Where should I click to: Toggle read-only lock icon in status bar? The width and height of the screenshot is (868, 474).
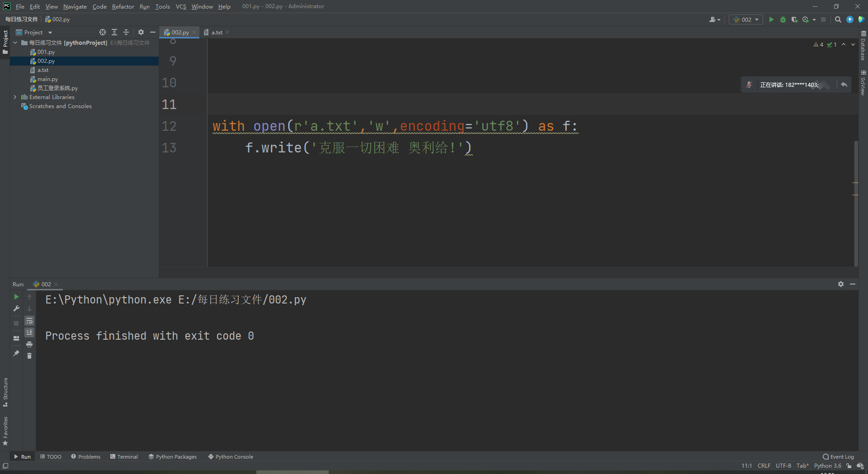pyautogui.click(x=849, y=466)
